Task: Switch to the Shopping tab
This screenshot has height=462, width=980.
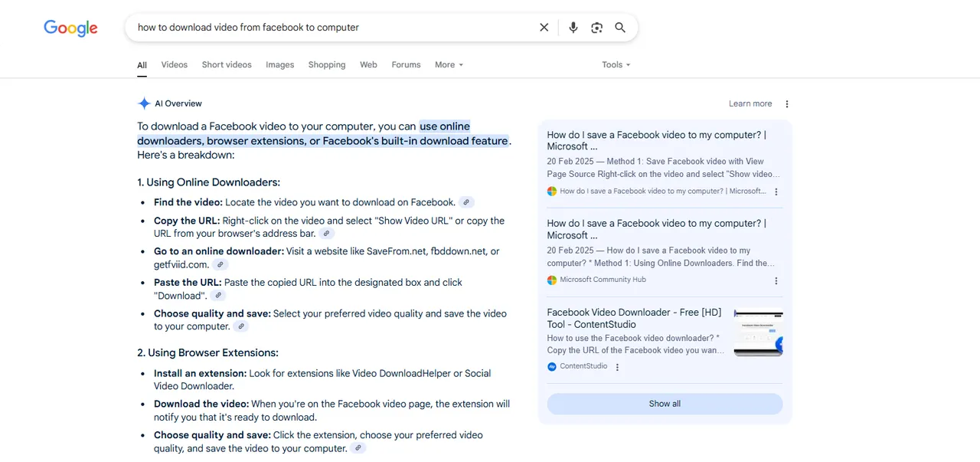Action: pos(327,65)
